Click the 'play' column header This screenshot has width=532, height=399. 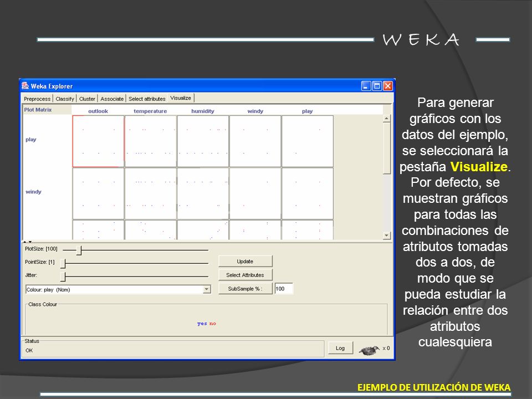(307, 111)
